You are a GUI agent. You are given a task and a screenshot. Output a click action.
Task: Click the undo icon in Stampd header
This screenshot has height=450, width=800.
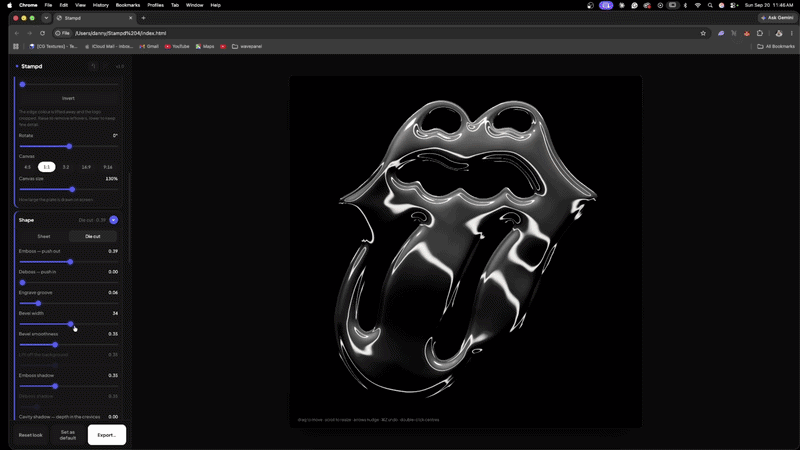point(93,66)
